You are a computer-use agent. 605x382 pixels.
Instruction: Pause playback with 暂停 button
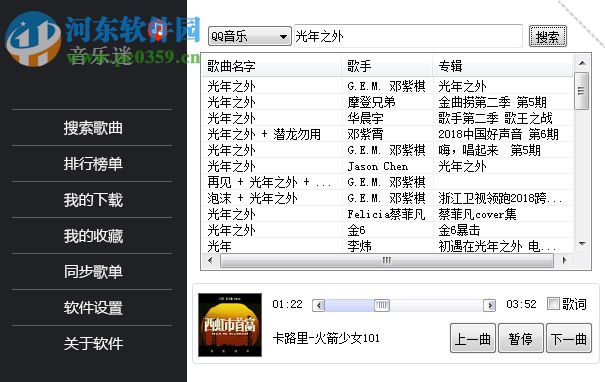pos(521,338)
